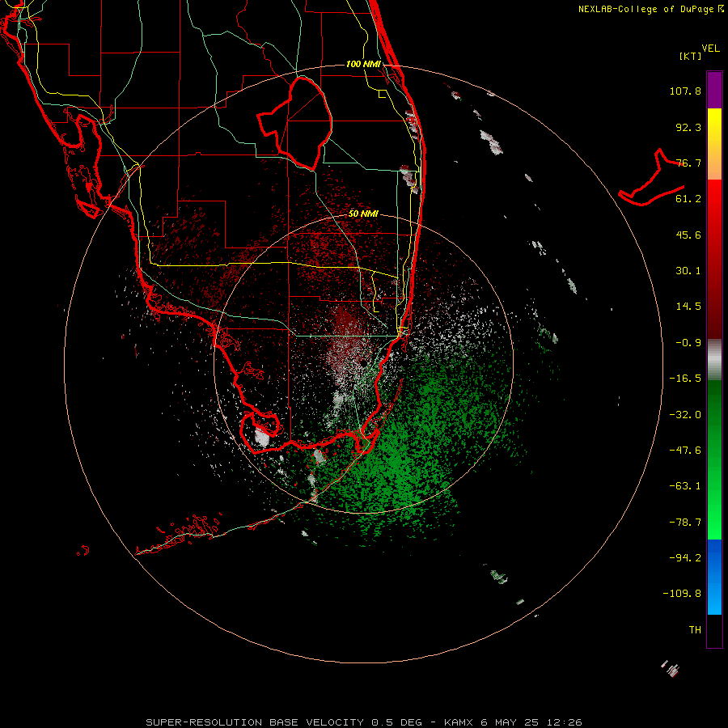This screenshot has height=728, width=728.
Task: Pick the blue segment of velocity color bar
Action: point(714,576)
